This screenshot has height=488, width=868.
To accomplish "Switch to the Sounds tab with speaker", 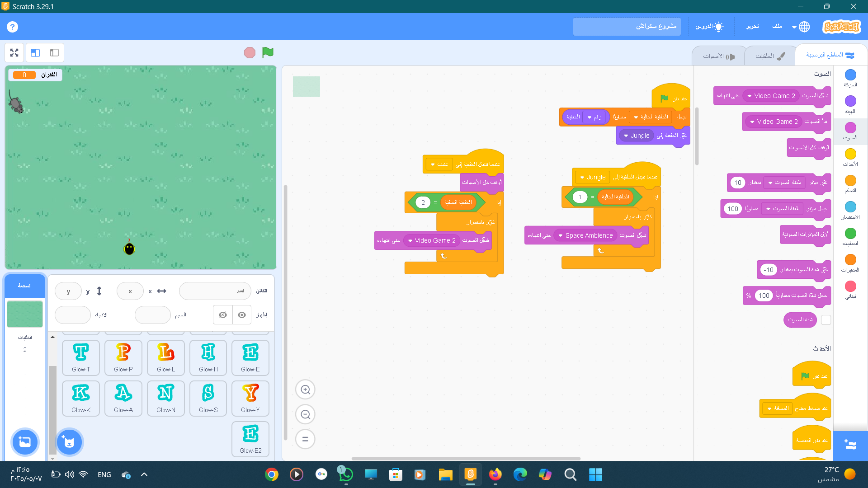I will (x=718, y=56).
